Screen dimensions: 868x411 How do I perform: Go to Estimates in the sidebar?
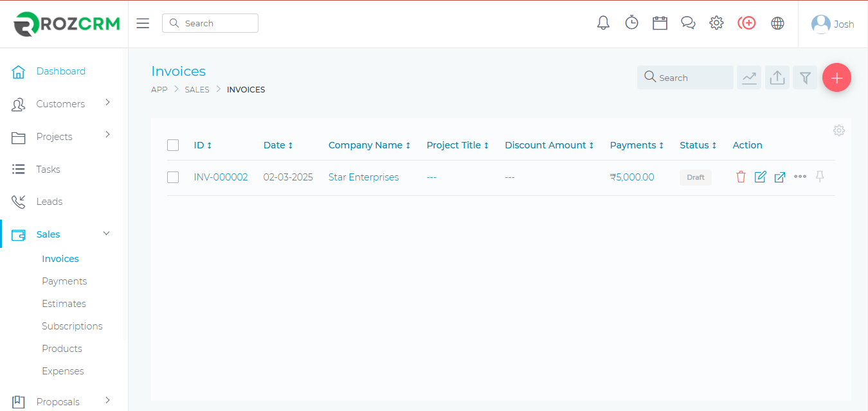pyautogui.click(x=64, y=304)
